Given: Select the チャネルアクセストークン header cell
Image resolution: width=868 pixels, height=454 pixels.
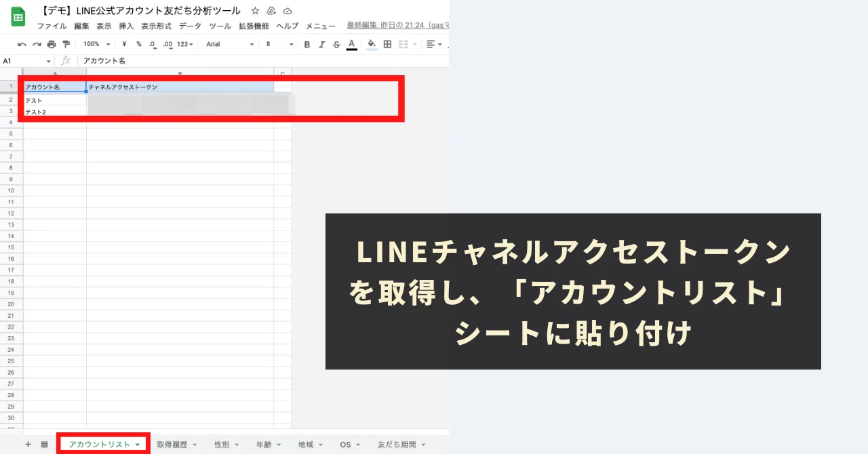Looking at the screenshot, I should point(180,87).
